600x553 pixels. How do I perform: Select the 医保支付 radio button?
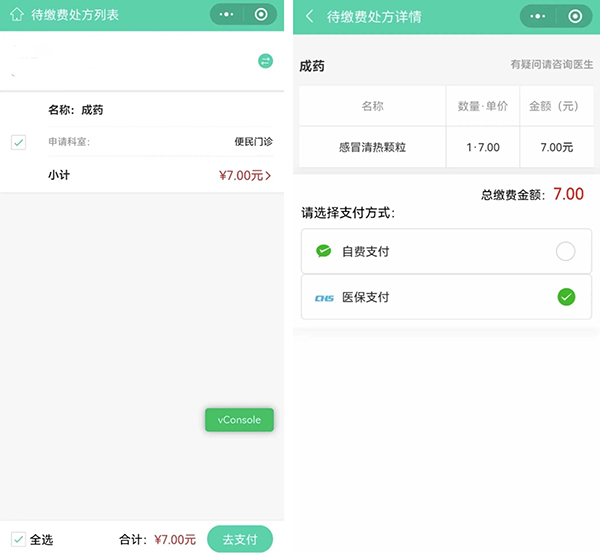pos(566,297)
